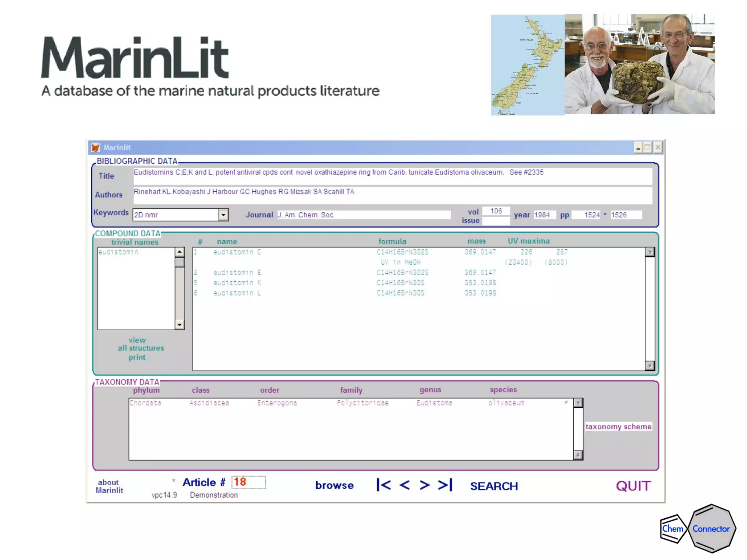Jump to first record with |< button
The height and width of the screenshot is (560, 747).
383,485
